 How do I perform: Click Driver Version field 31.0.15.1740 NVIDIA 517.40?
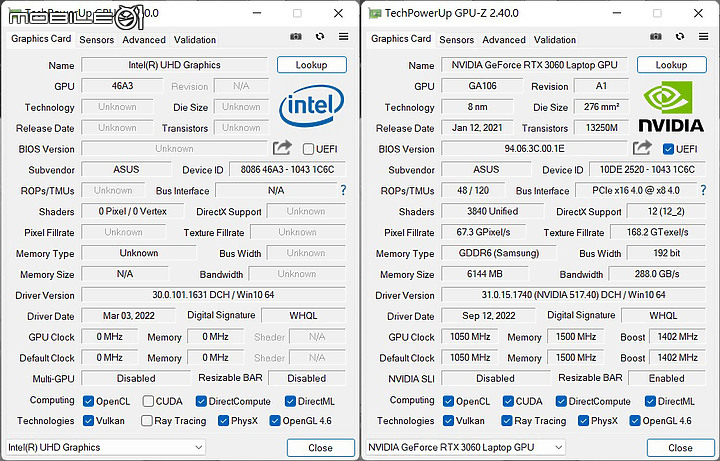pyautogui.click(x=574, y=295)
